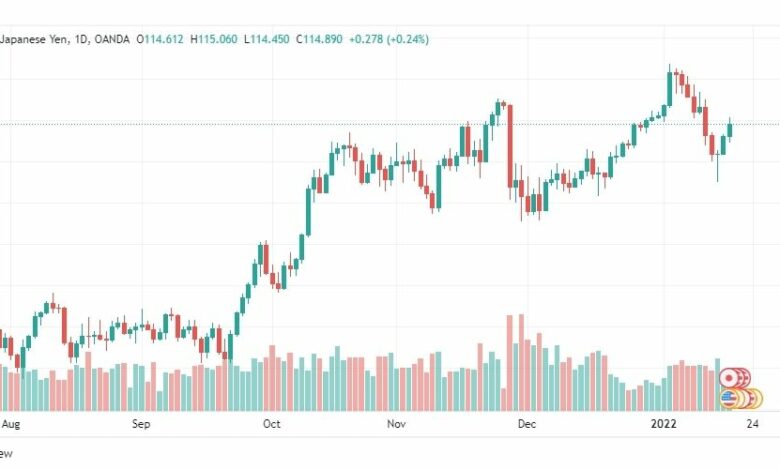This screenshot has width=780, height=470.
Task: Select the rightmost yellow event marker icon
Action: click(x=756, y=399)
